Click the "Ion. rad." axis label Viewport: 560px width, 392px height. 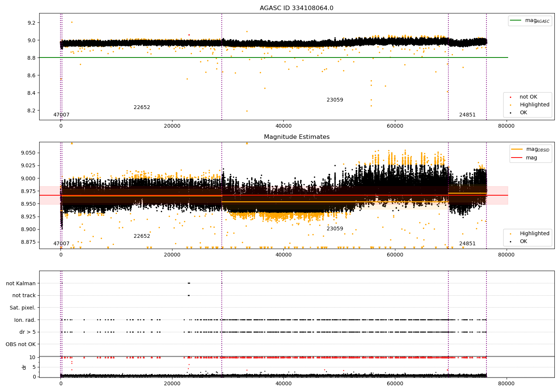point(25,320)
